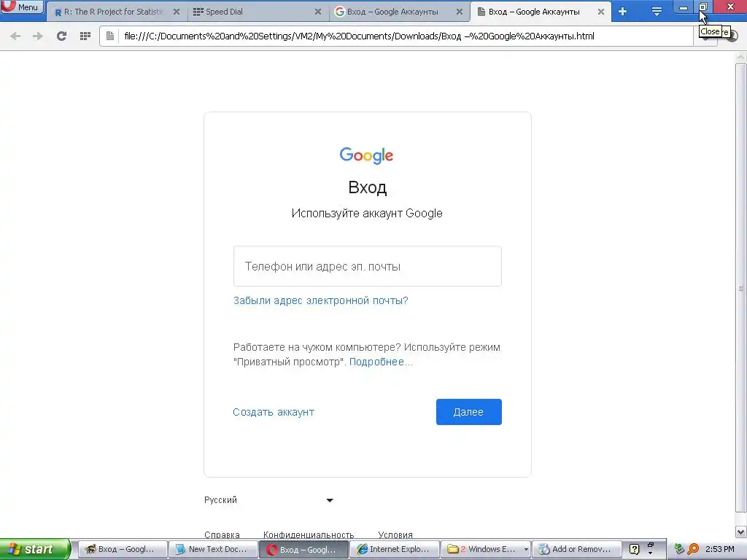
Task: Click the Opera logo icon in Menu button
Action: [9, 5]
